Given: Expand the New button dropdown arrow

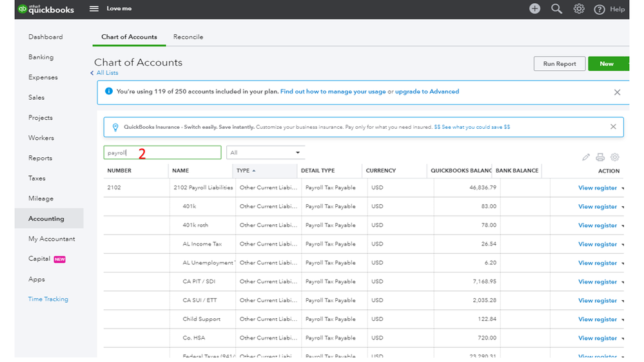Looking at the screenshot, I should click(627, 64).
